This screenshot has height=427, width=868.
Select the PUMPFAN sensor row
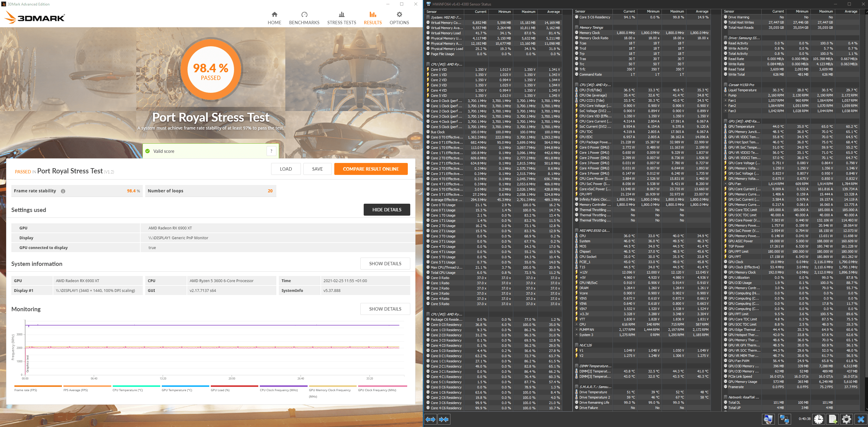click(x=642, y=330)
